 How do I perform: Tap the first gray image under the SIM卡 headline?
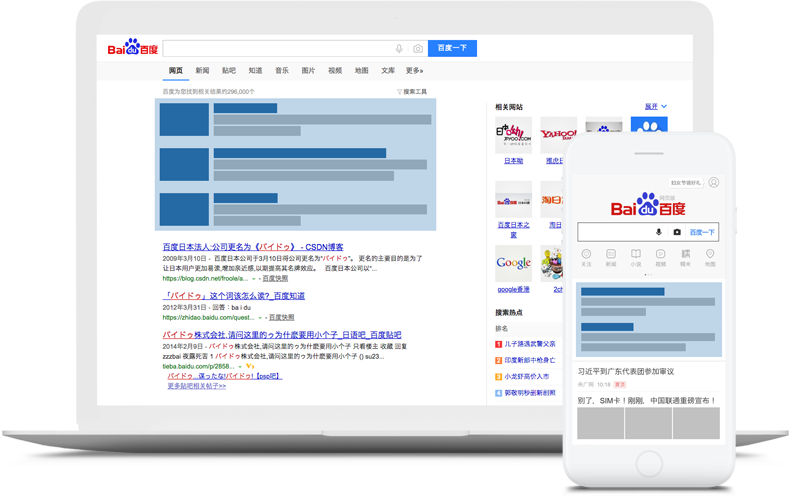(x=601, y=423)
